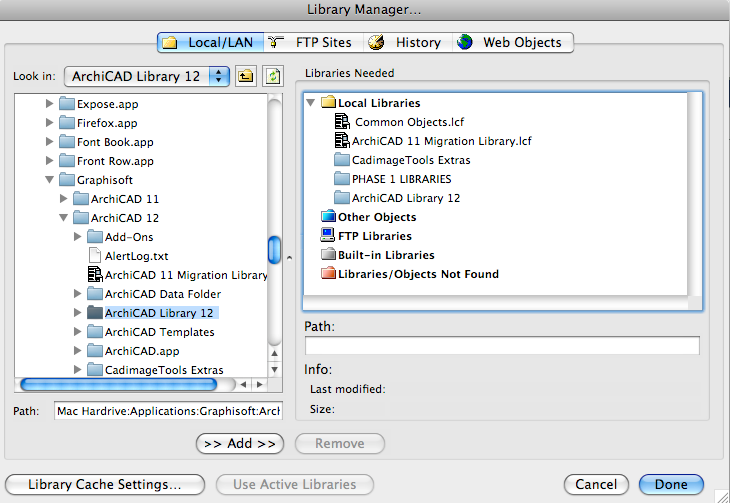Click the ArchiCAD.app folder icon
Viewport: 730px width, 503px height.
click(95, 350)
